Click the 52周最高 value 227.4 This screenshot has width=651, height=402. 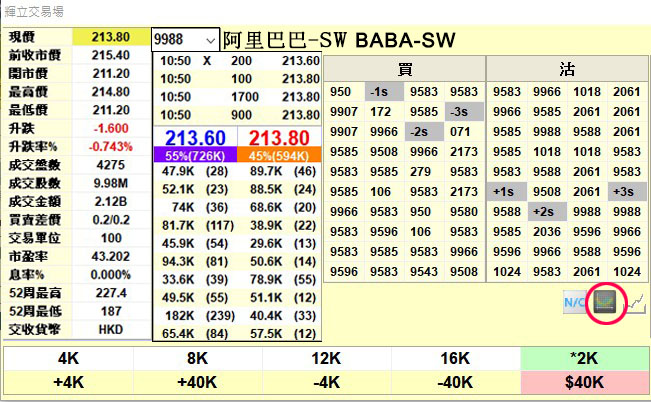111,293
